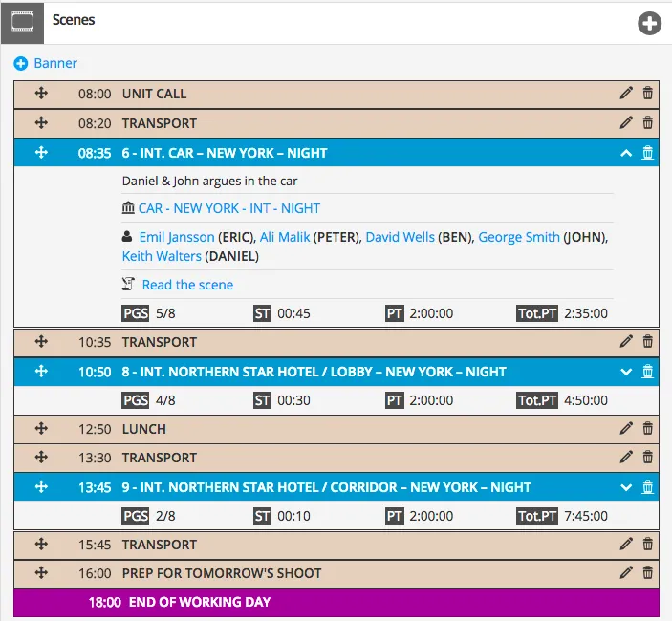Delete the 08:20 TRANSPORT banner
The height and width of the screenshot is (621, 672).
tap(647, 122)
